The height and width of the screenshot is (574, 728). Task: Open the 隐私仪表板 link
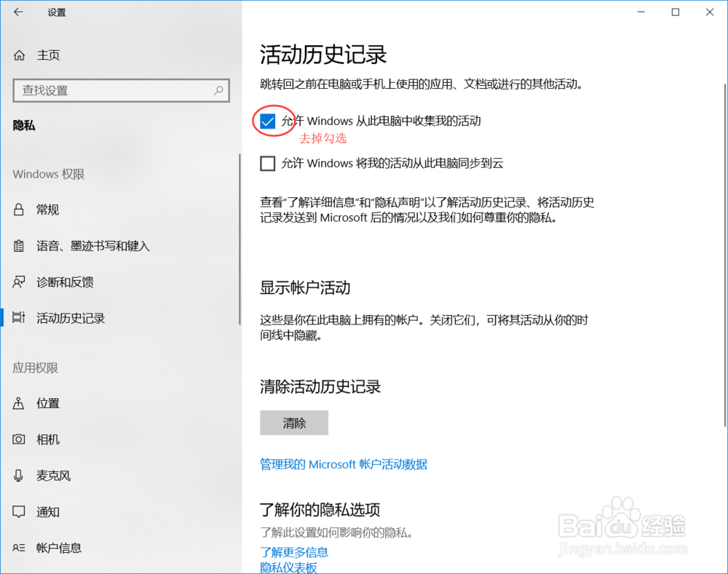coord(288,567)
